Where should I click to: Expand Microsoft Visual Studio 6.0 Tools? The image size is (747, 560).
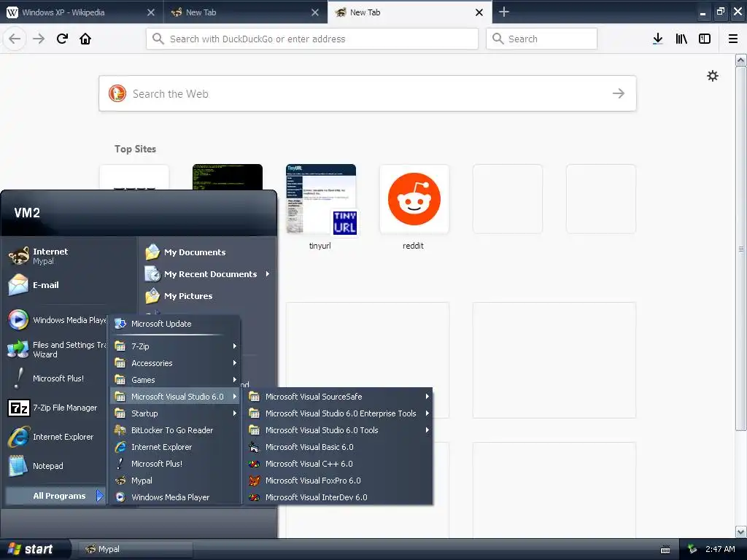[339, 430]
